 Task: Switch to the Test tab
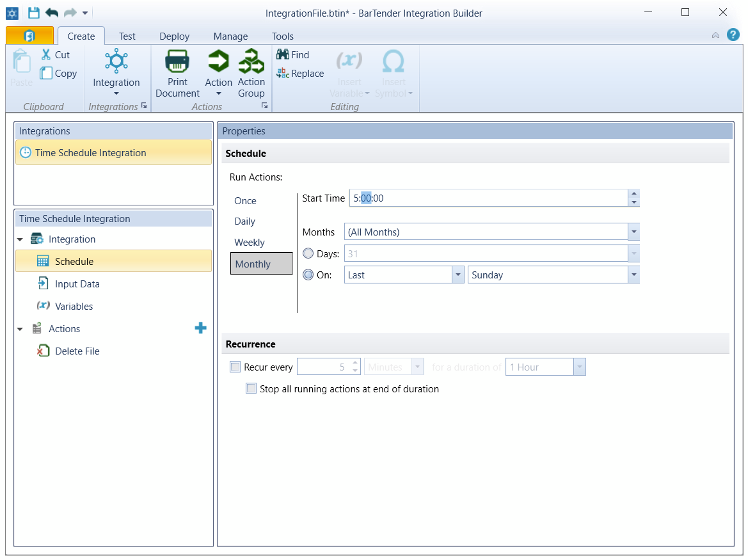click(x=127, y=36)
